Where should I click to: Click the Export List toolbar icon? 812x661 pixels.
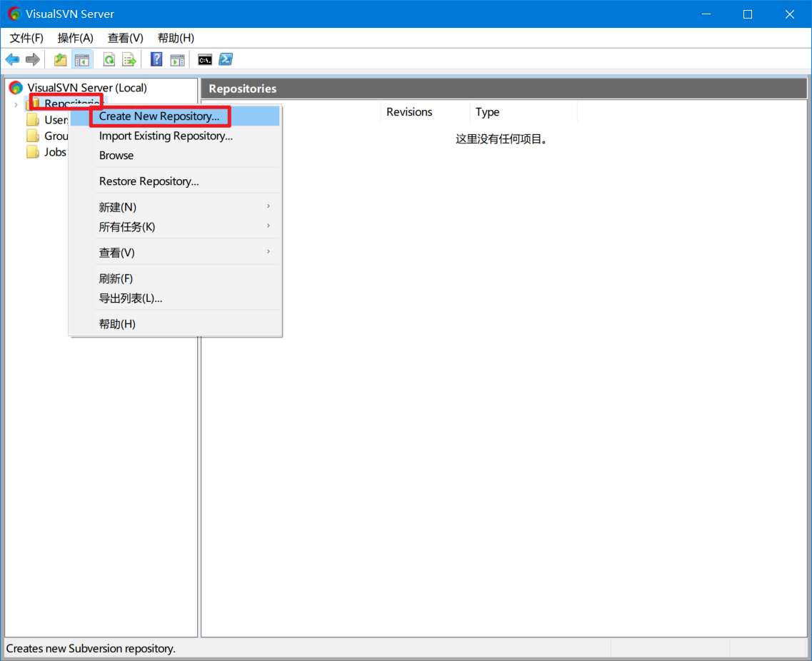click(129, 59)
